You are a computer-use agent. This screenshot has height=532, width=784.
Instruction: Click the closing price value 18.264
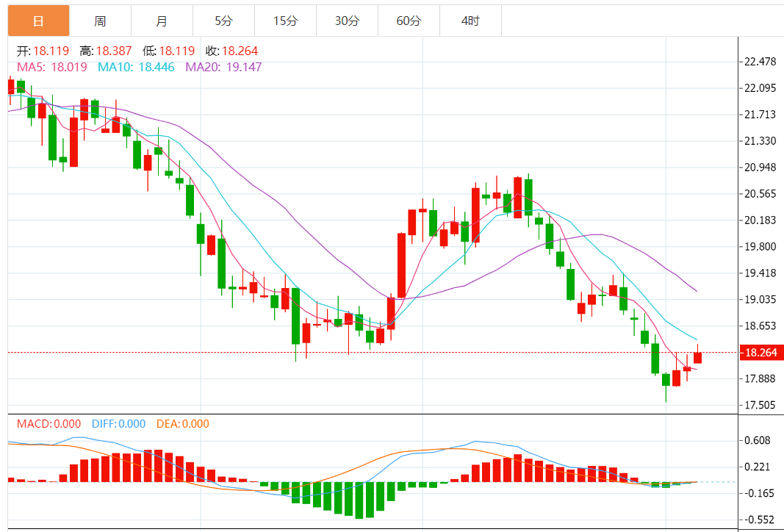pyautogui.click(x=240, y=51)
